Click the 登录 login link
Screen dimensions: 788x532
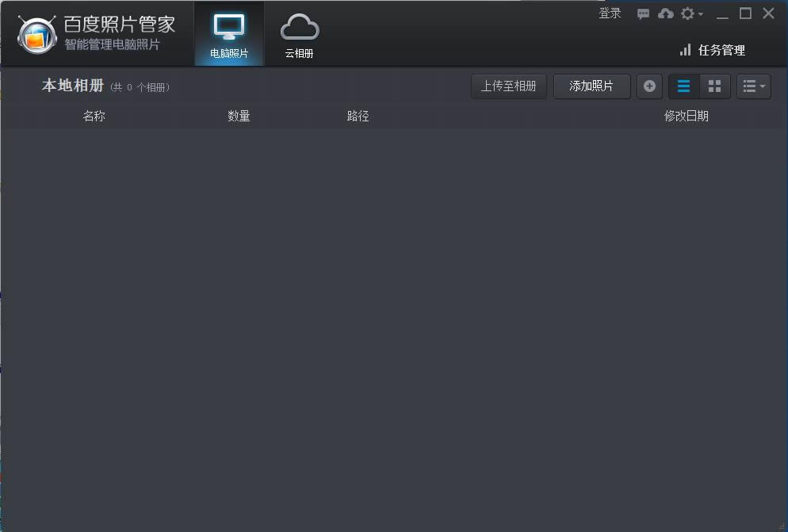610,13
